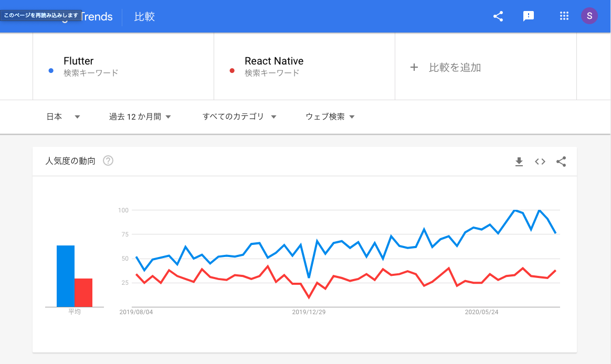The height and width of the screenshot is (364, 611).
Task: Click the 2020/05/24 date label on the chart
Action: [481, 312]
